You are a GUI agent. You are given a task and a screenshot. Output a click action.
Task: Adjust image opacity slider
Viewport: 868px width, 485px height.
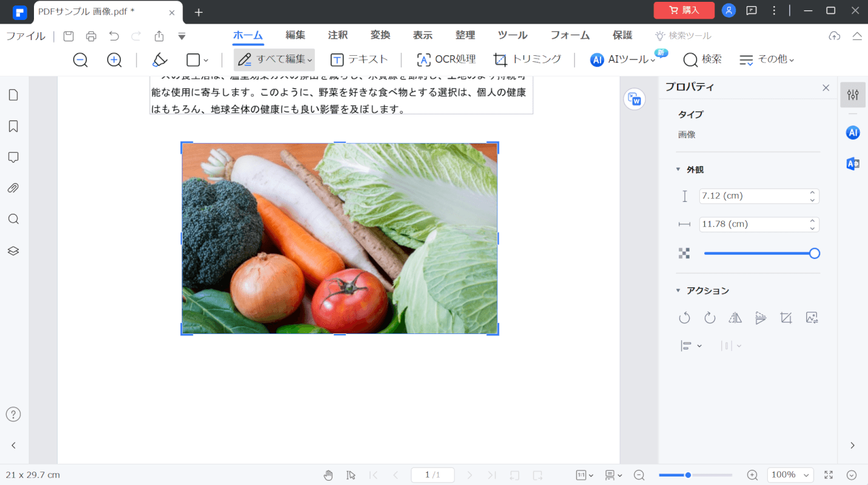tap(762, 253)
